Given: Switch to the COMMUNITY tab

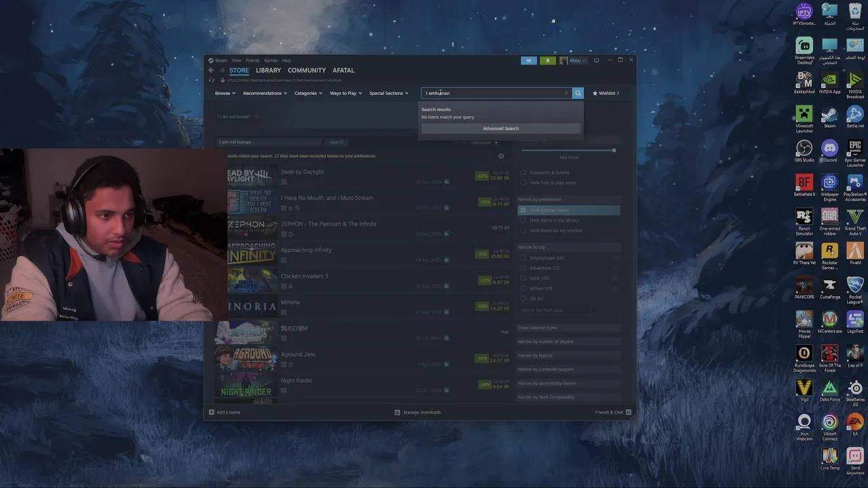Looking at the screenshot, I should coord(307,70).
